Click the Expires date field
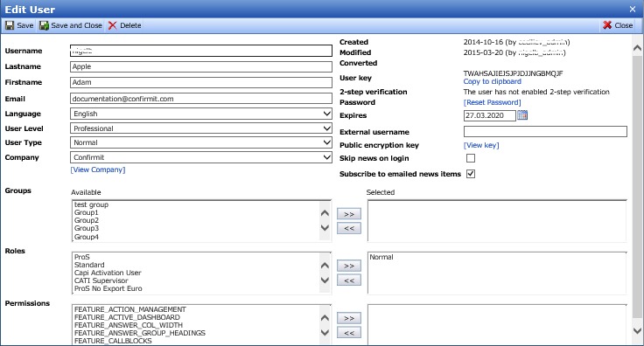Screen dimensions: 644x346 (x=490, y=115)
